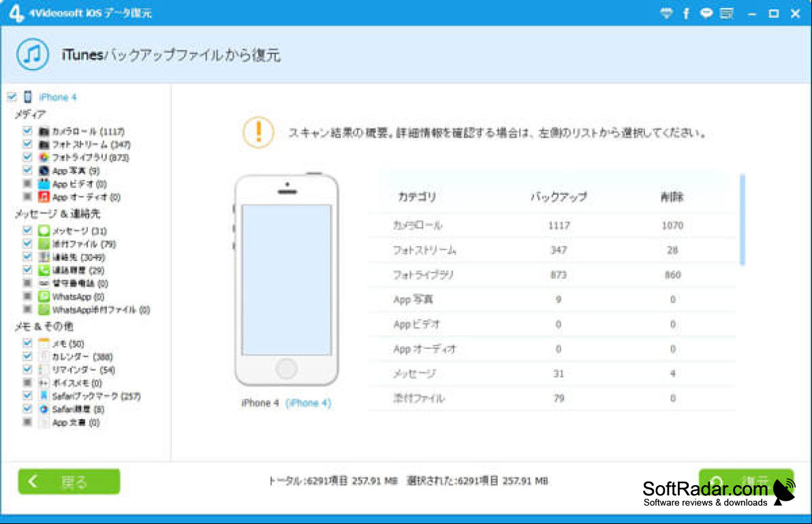
Task: Toggle the 通話履歴 (29) checkbox
Action: [x=27, y=270]
